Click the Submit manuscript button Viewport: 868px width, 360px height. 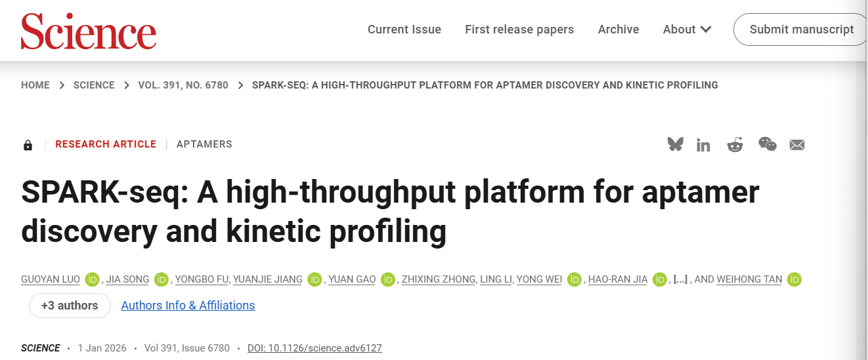(801, 30)
